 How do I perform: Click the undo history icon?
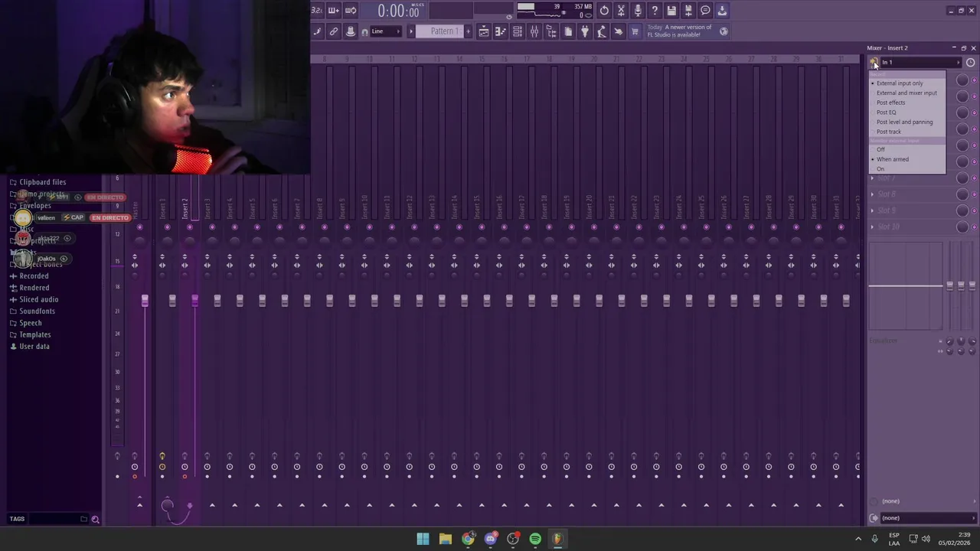coord(604,11)
